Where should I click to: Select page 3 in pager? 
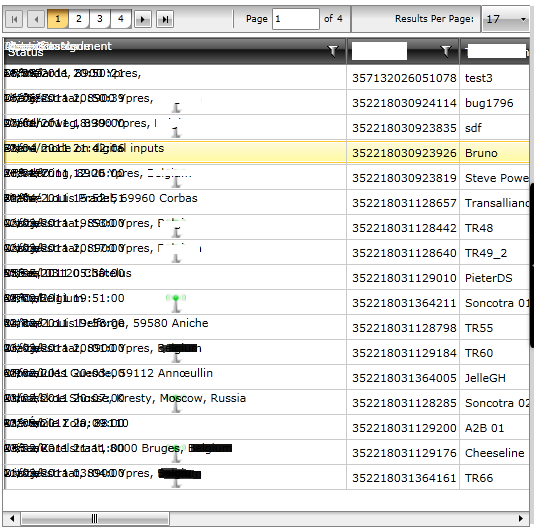[x=100, y=19]
